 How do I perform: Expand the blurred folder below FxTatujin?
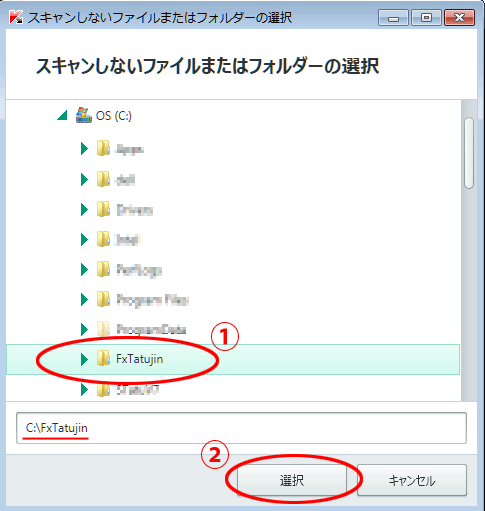84,389
